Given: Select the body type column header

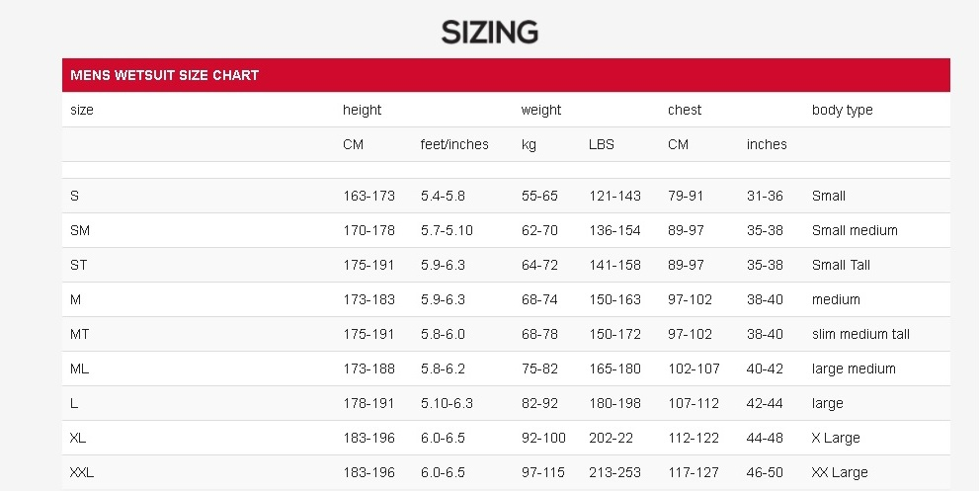Looking at the screenshot, I should point(842,110).
